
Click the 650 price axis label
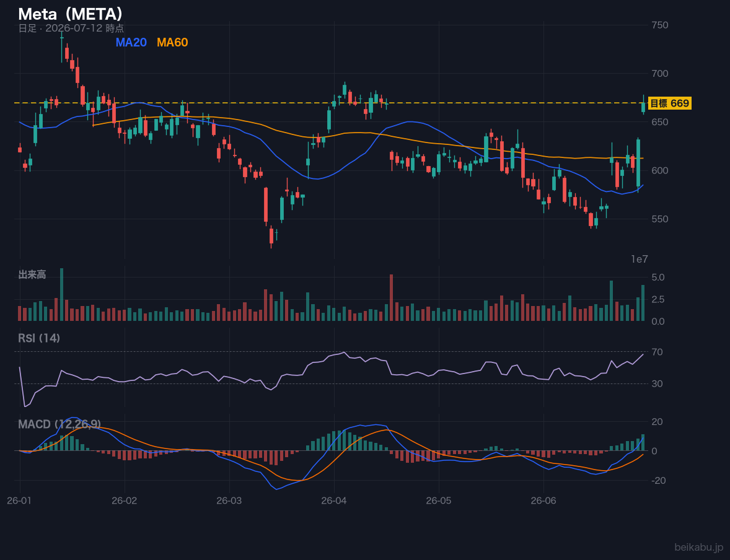pyautogui.click(x=659, y=122)
